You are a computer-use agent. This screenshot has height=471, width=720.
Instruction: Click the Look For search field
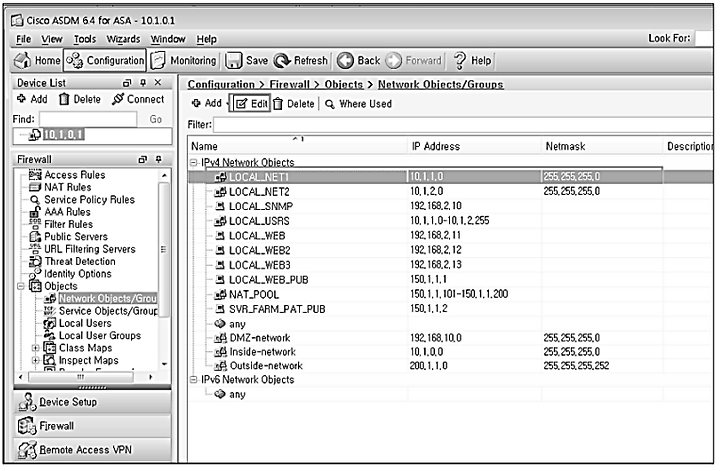pos(704,39)
